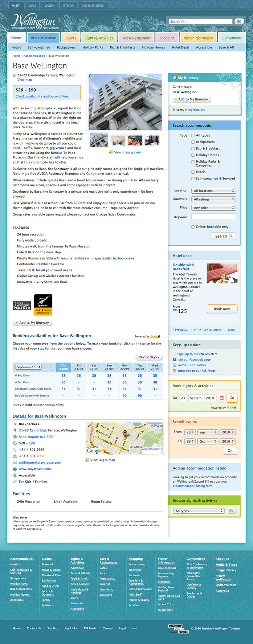Click the Twitter icon
253x644 pixels.
coord(174,365)
